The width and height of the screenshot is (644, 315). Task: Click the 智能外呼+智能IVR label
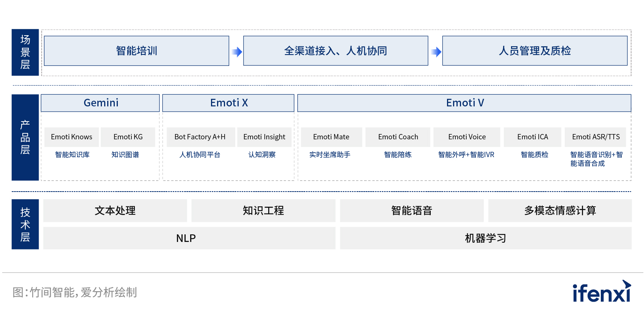[x=466, y=155]
